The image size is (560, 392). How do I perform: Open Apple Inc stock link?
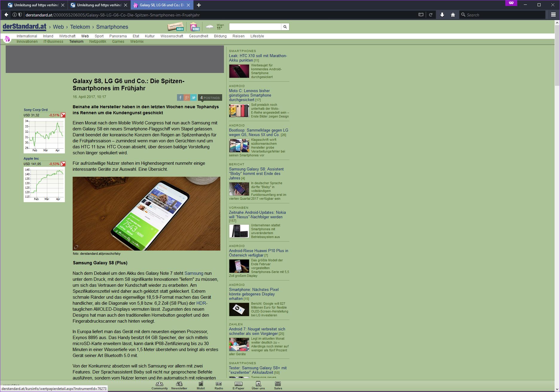31,158
